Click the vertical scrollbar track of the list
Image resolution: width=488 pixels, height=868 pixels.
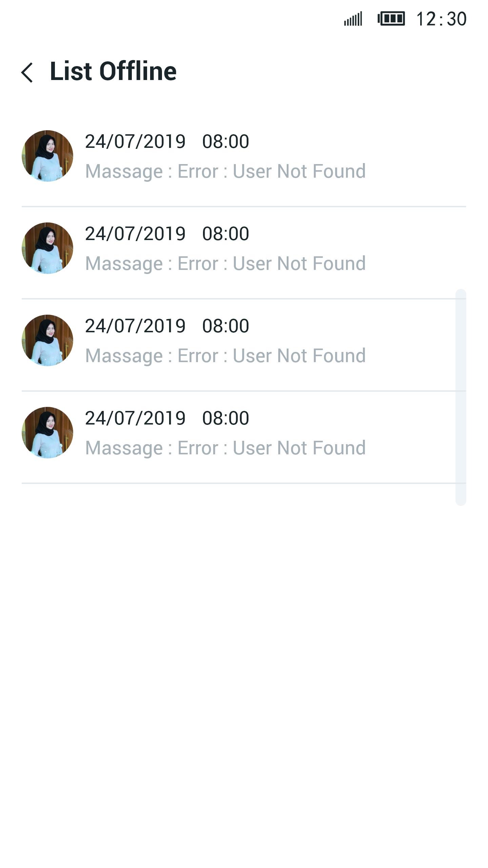[x=461, y=397]
